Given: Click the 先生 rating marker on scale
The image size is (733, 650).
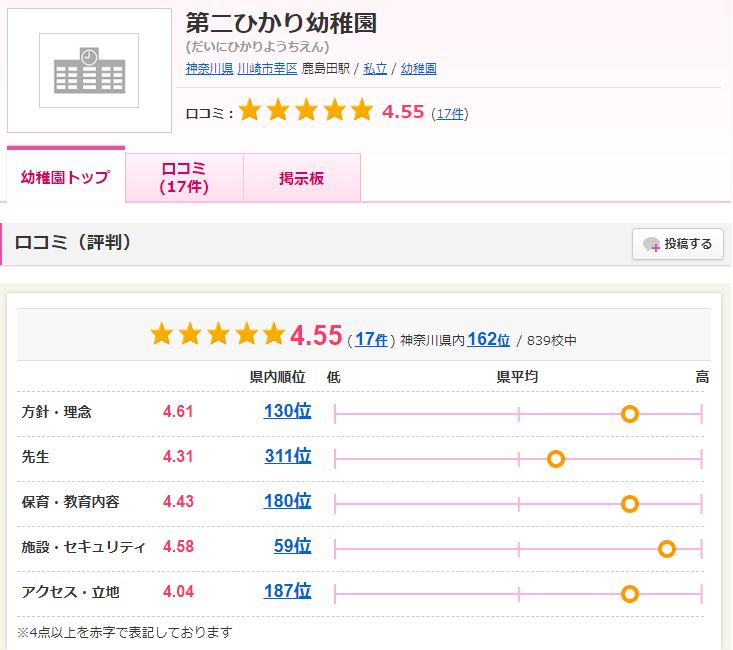Looking at the screenshot, I should [x=556, y=459].
